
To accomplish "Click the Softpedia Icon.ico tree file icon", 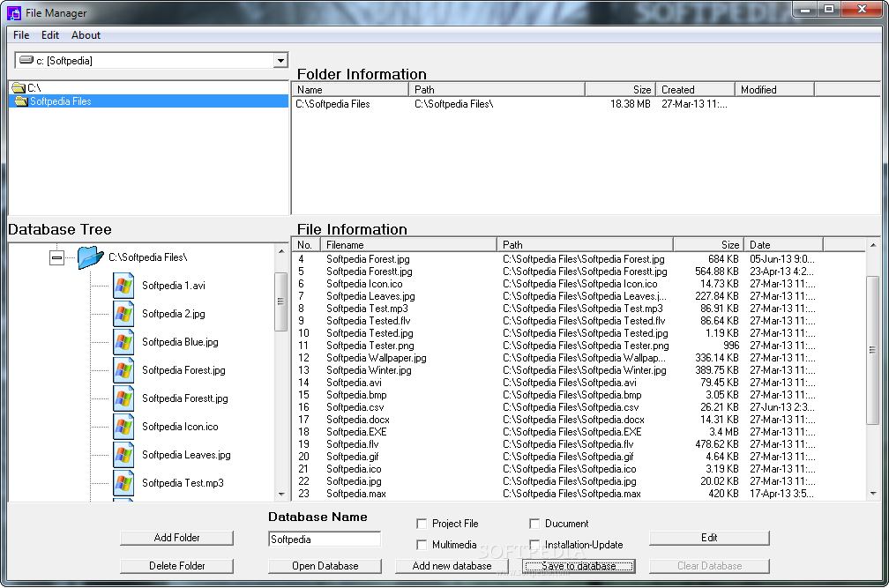I will click(123, 427).
